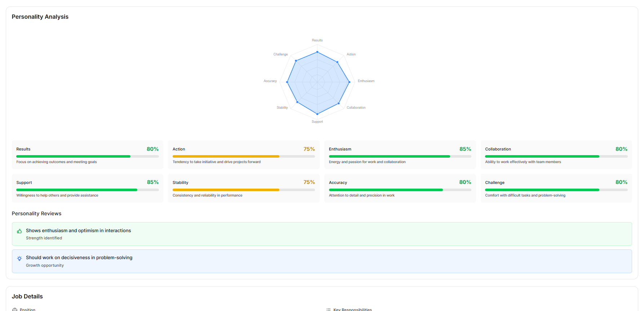Select the Support data point on radar chart
Screen dimensions: 644x311
pos(317,114)
